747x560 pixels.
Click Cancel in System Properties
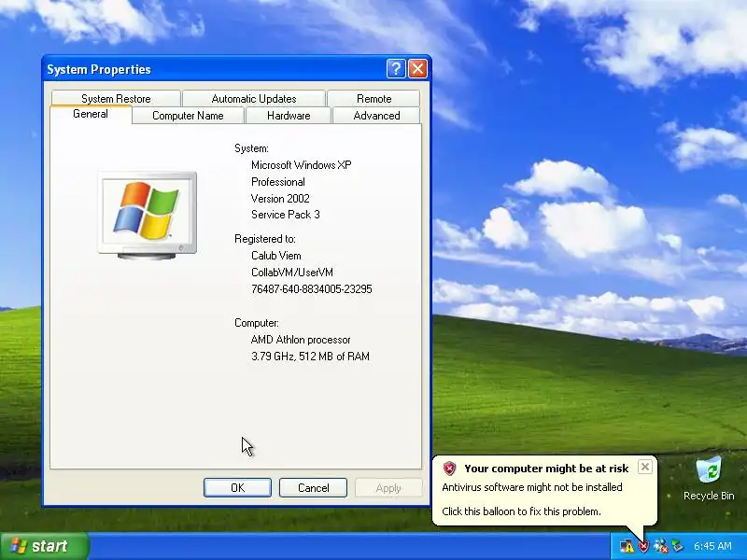pos(313,487)
